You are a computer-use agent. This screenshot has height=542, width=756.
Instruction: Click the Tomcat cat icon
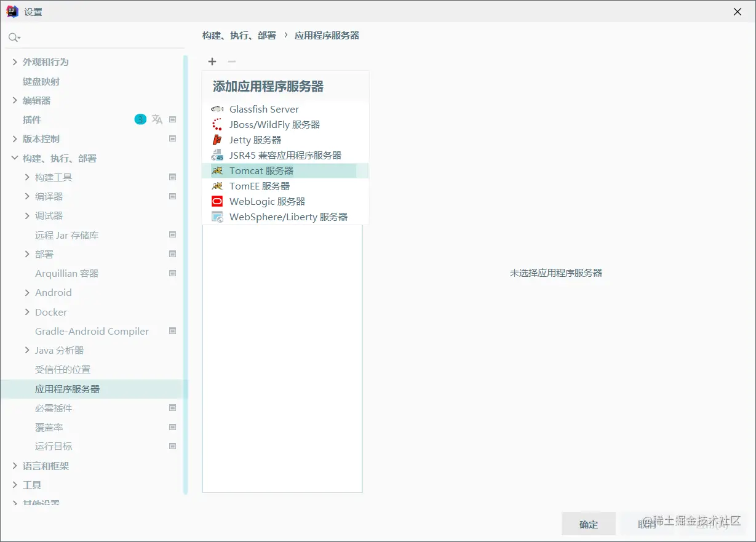(x=217, y=170)
